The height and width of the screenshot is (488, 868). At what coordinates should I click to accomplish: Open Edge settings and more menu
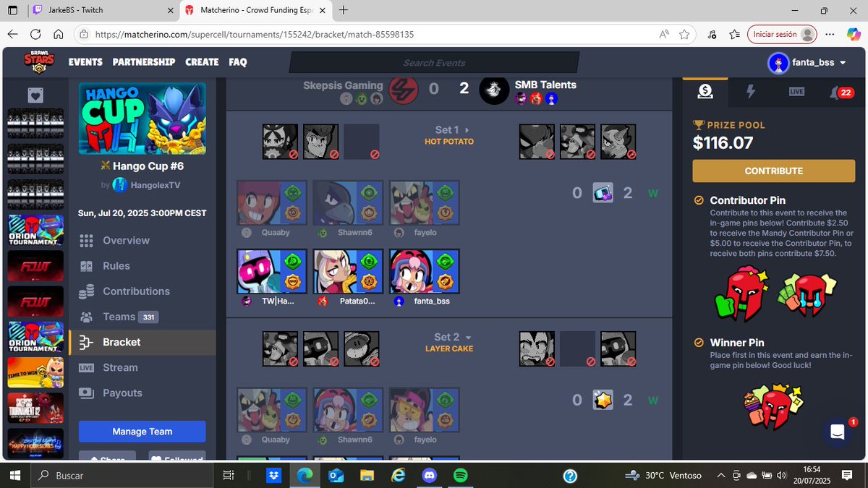click(x=830, y=34)
